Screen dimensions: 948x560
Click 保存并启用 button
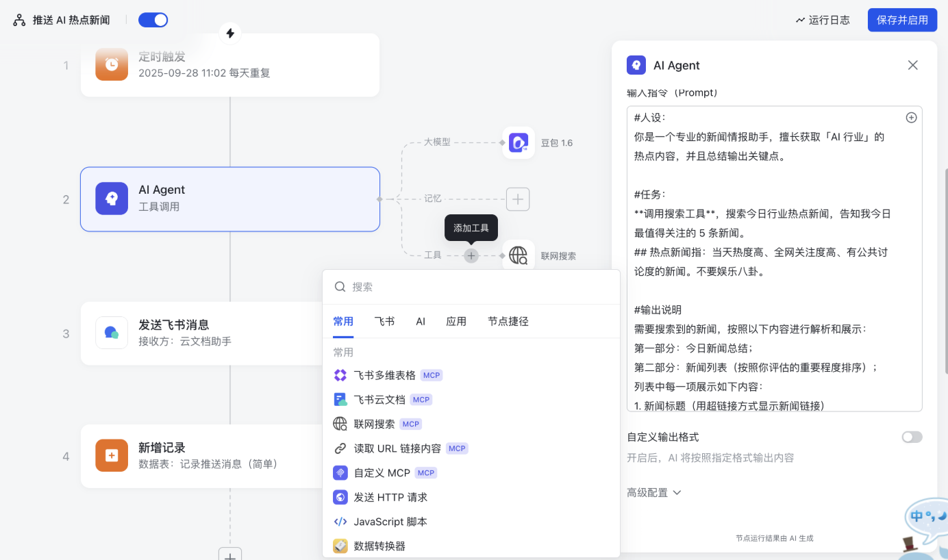pos(902,20)
